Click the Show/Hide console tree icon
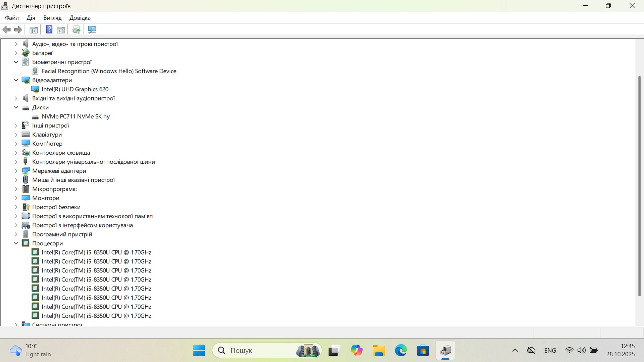644x362 pixels. pyautogui.click(x=34, y=30)
